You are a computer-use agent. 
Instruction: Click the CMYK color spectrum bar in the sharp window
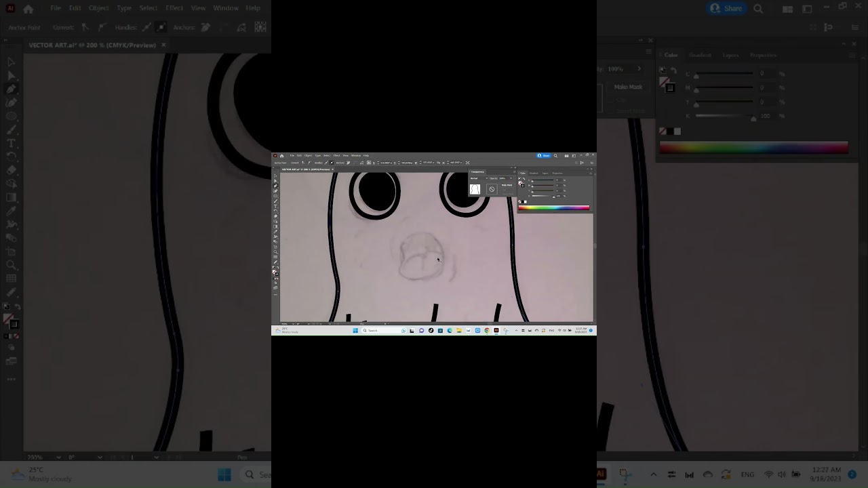coord(554,207)
